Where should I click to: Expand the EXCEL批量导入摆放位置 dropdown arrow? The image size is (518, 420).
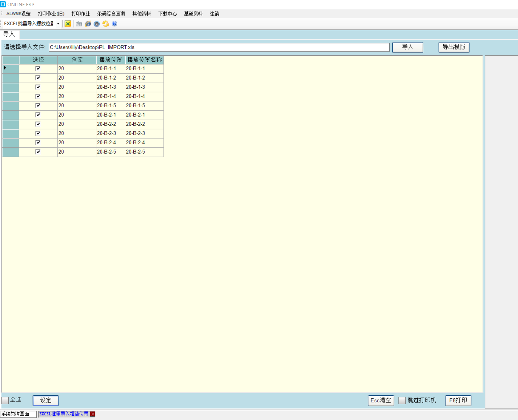click(58, 24)
